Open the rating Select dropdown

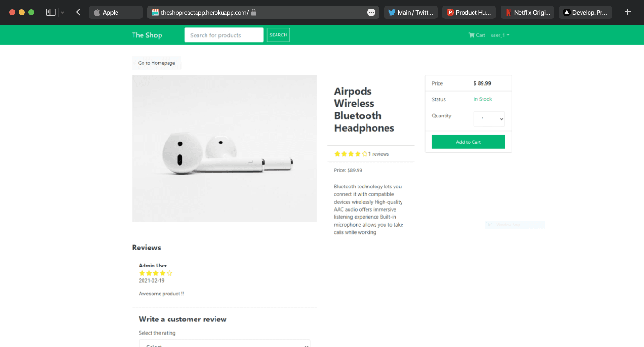[224, 344]
